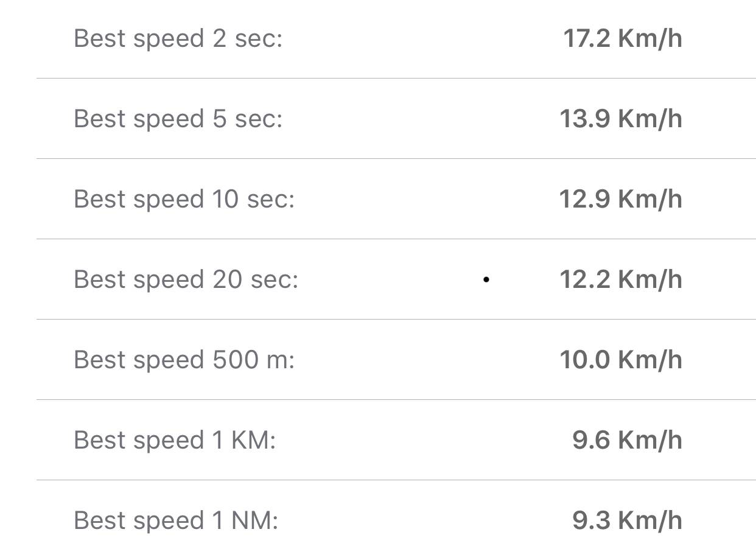
Task: Select the 12.2 Km/h value
Action: tap(620, 280)
